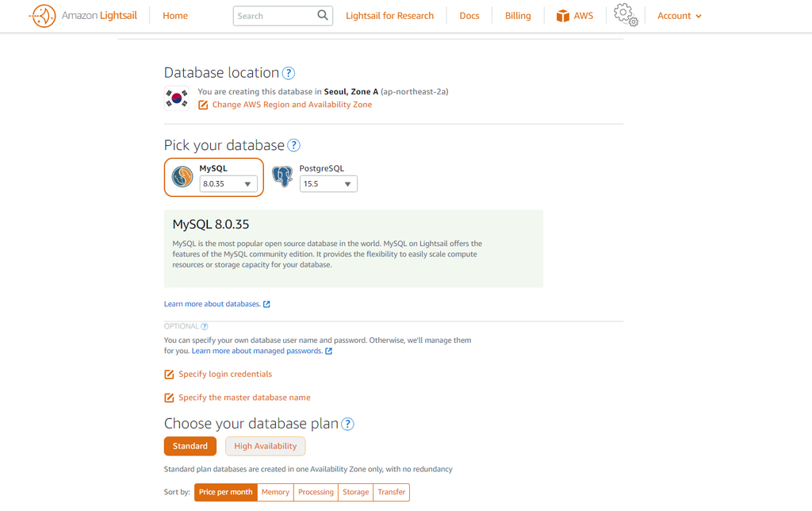Open Docs in header
Image resolution: width=812 pixels, height=511 pixels.
469,16
